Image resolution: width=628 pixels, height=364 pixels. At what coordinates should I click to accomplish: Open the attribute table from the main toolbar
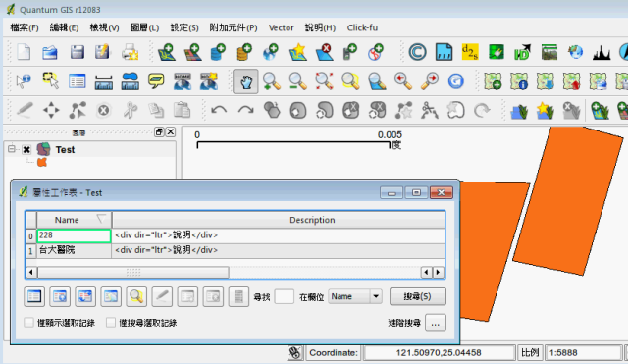[x=77, y=81]
